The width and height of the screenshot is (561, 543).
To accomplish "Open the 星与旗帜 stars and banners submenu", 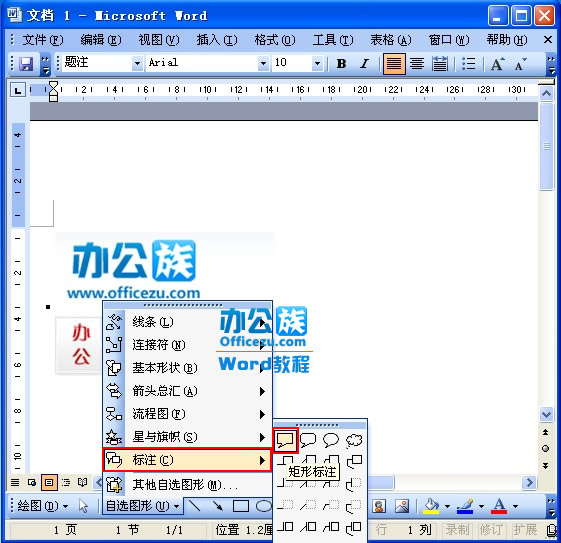I will (187, 437).
